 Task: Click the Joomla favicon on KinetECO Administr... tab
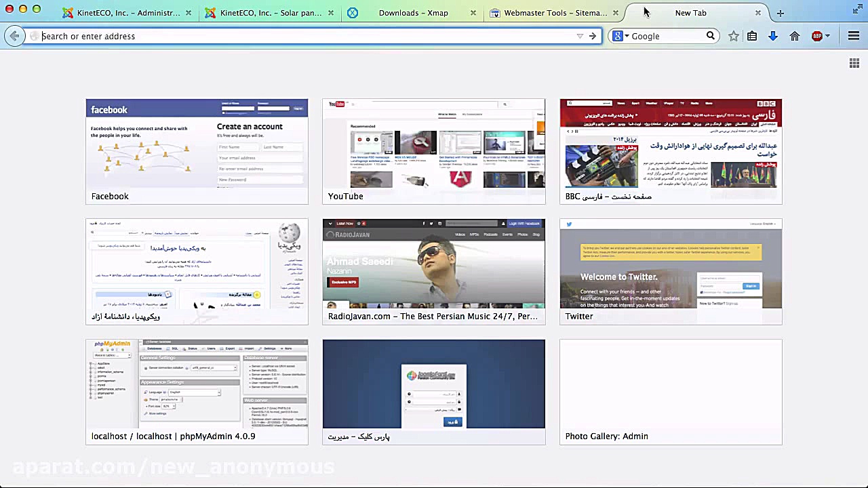coord(68,13)
